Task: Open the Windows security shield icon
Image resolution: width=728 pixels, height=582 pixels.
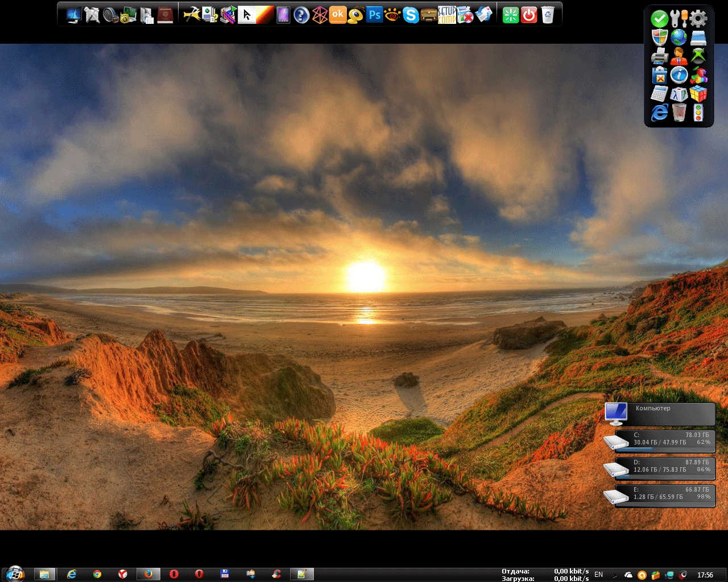Action: [659, 38]
